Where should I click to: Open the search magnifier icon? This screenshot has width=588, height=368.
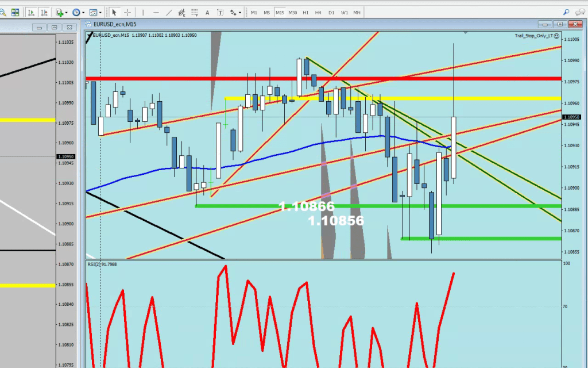click(566, 12)
